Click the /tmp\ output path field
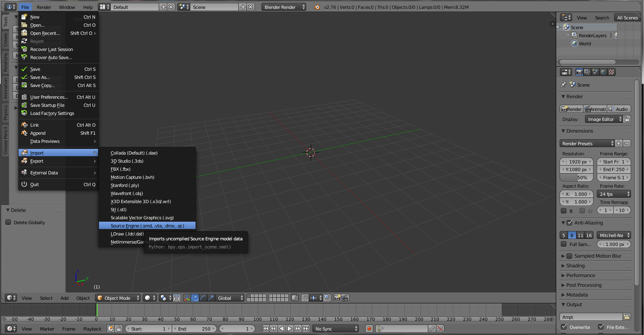Screen dimensions: 644x335 coord(591,317)
